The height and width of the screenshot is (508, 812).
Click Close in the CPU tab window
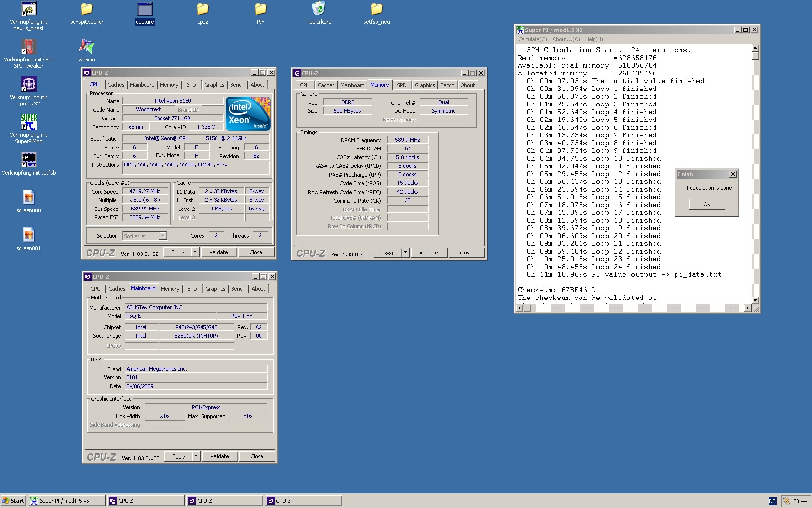point(256,252)
